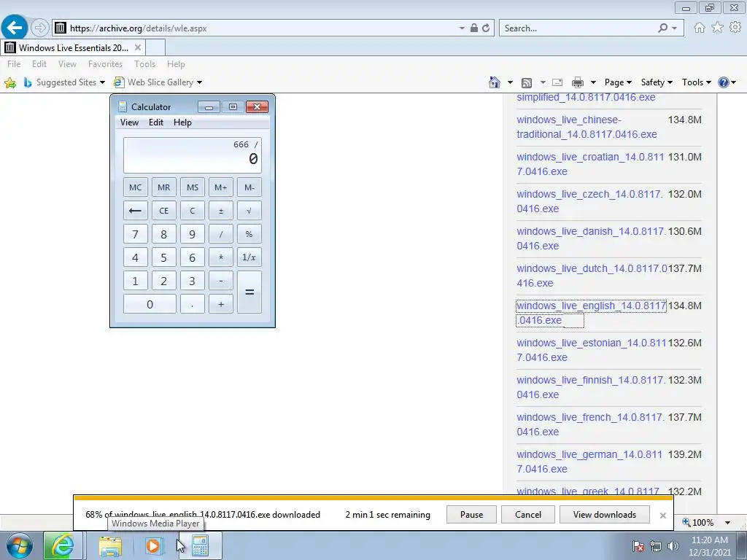Click the Calculator square root button
This screenshot has width=747, height=560.
coord(249,211)
